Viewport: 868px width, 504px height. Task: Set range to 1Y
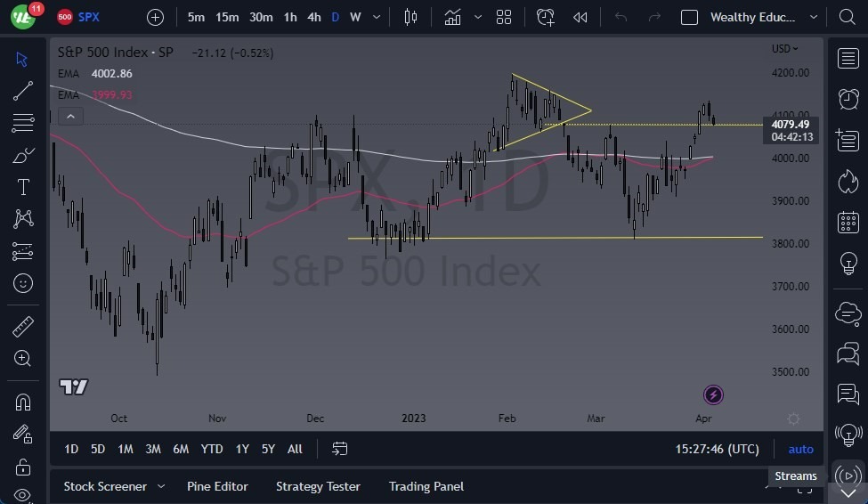(242, 449)
